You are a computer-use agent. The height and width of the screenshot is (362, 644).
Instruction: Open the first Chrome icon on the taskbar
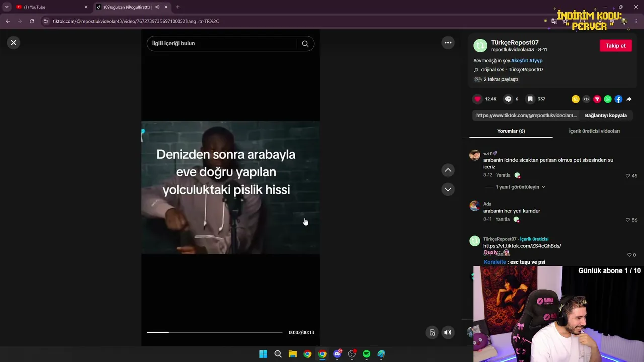click(307, 354)
